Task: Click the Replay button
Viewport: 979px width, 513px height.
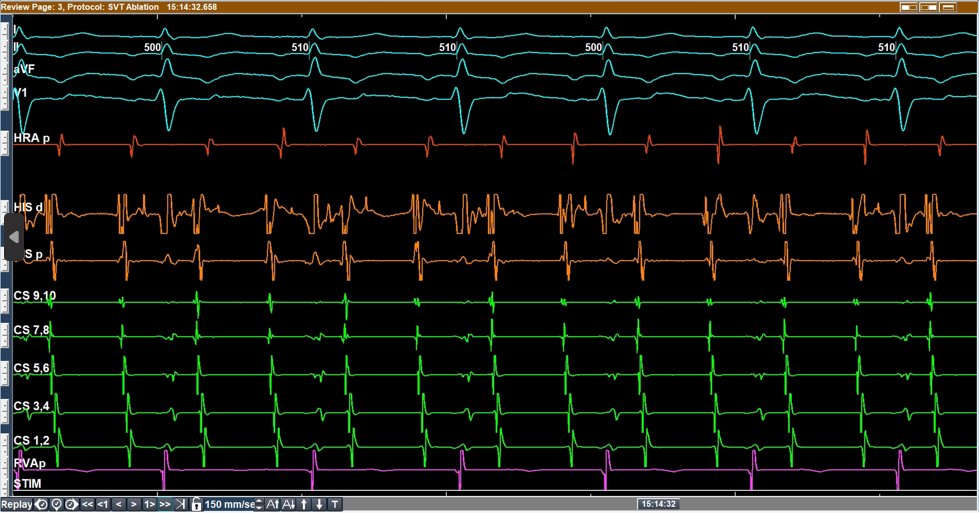Action: (x=17, y=504)
